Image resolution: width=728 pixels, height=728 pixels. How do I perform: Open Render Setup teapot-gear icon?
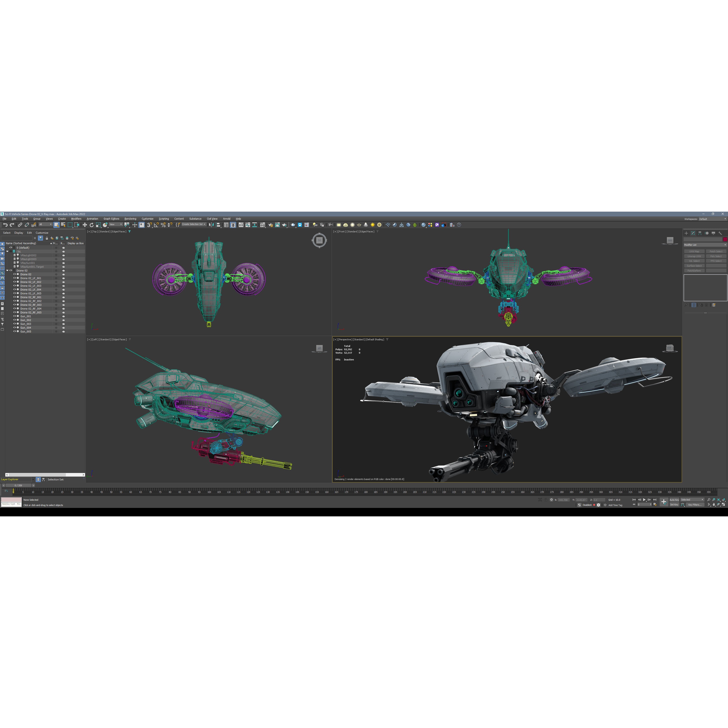pos(271,225)
